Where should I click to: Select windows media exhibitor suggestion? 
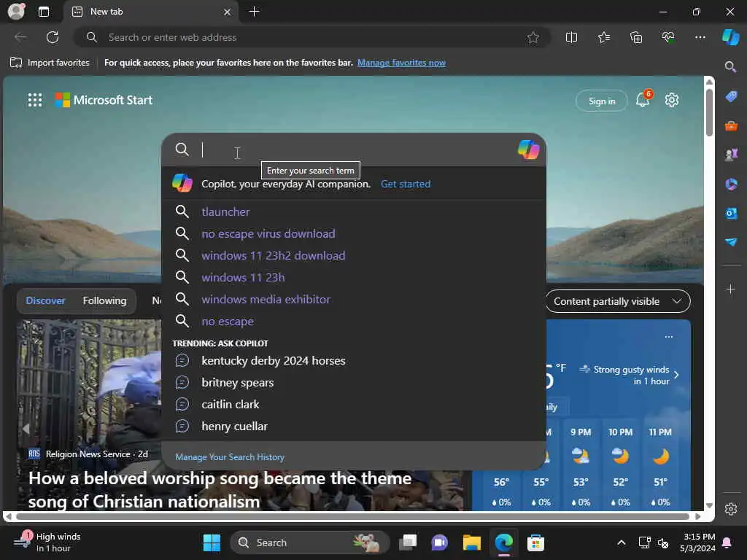click(354, 299)
